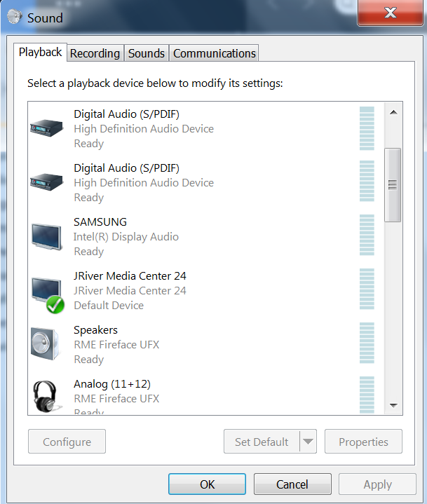Click the Set Default button
The height and width of the screenshot is (504, 427).
262,442
